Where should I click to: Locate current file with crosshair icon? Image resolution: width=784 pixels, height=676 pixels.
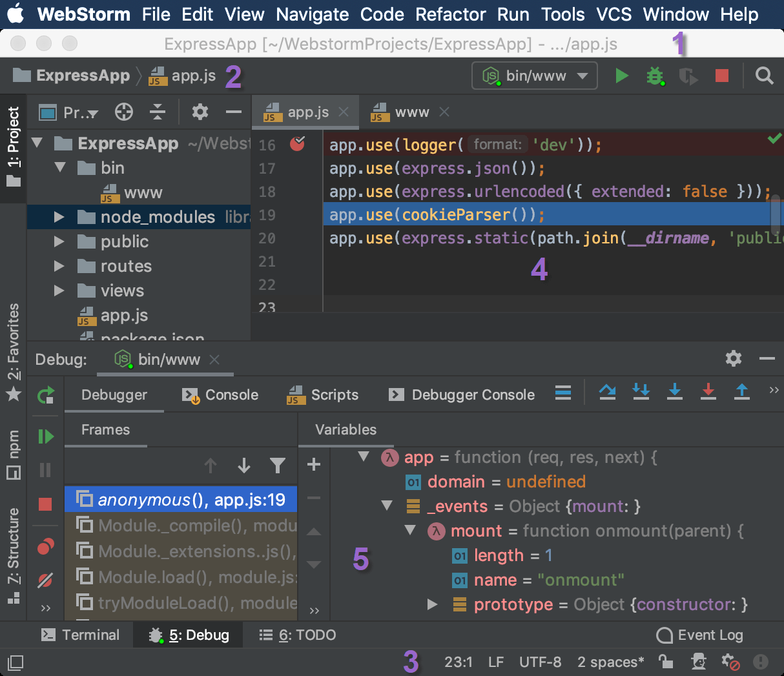point(124,112)
